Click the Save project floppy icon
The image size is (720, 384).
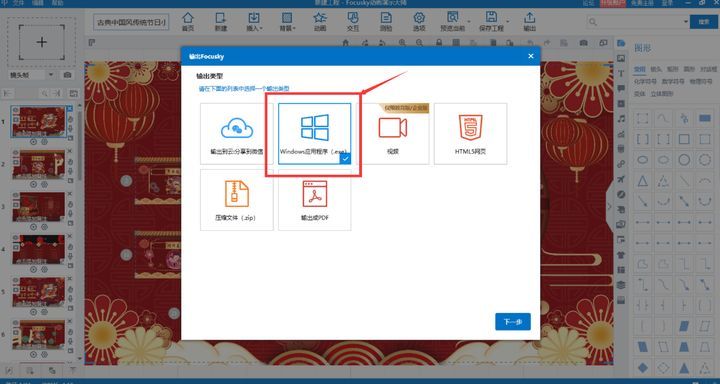491,22
